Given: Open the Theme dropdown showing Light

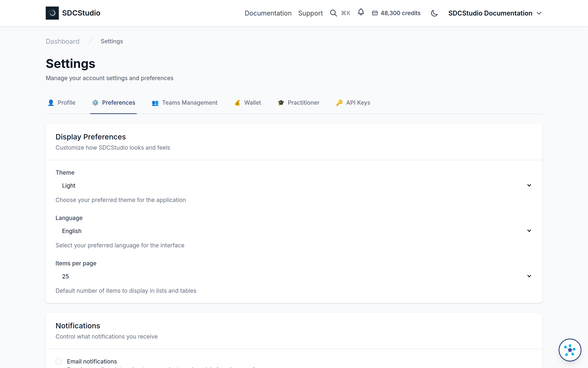Looking at the screenshot, I should click(294, 185).
